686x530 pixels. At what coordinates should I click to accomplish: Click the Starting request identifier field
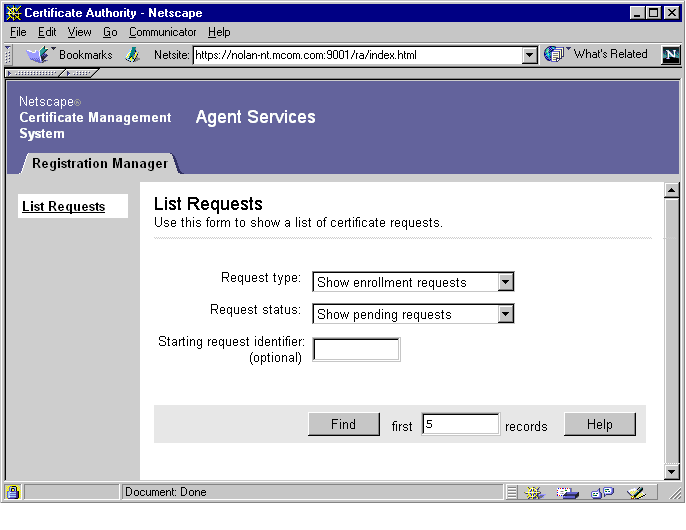[356, 349]
